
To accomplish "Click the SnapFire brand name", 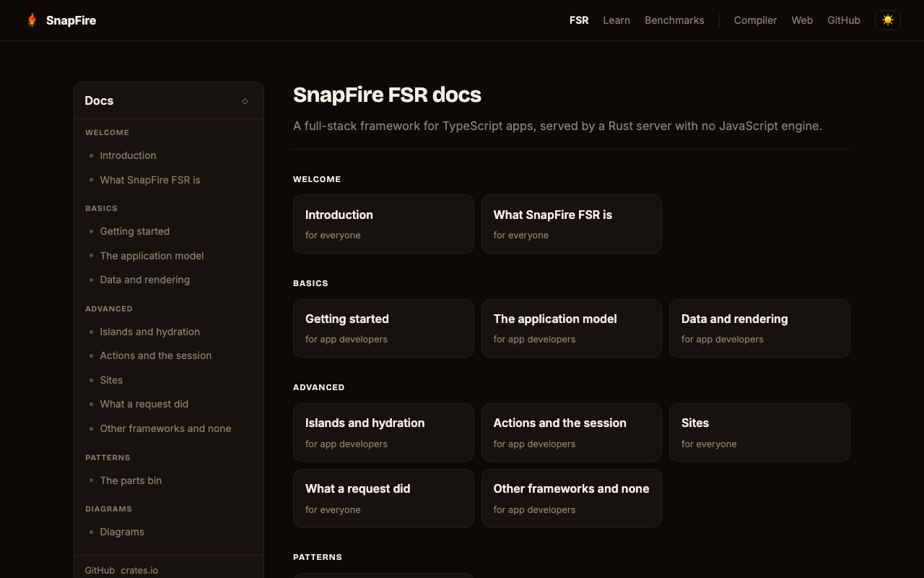I will 71,20.
